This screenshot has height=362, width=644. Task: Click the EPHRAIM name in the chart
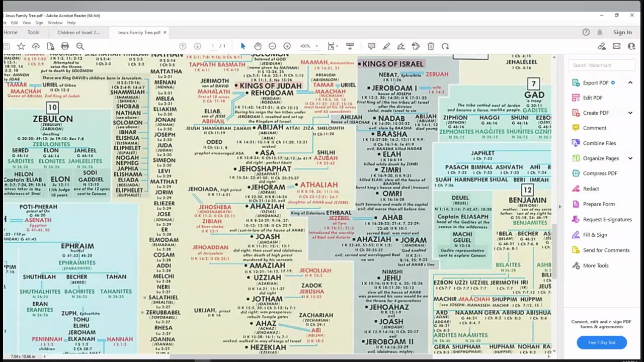[x=77, y=246]
